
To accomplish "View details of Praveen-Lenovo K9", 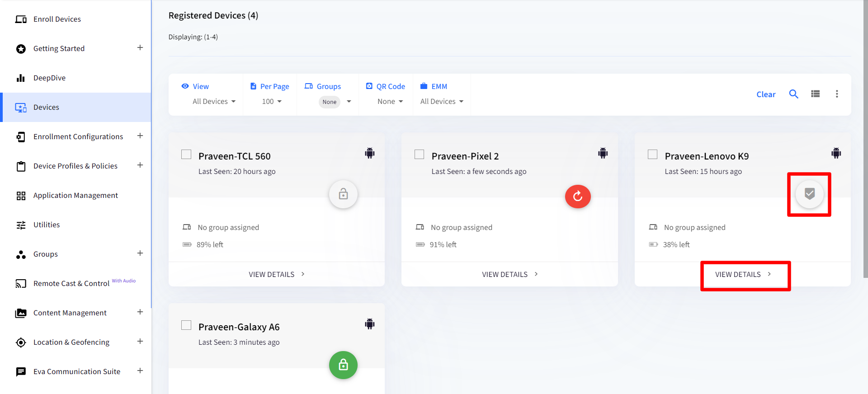I will [x=743, y=274].
